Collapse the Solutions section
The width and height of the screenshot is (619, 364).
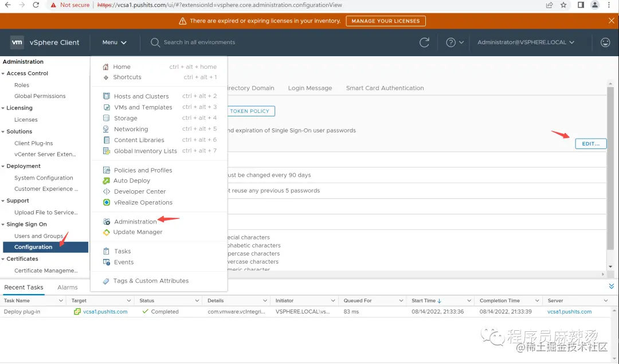(3, 132)
